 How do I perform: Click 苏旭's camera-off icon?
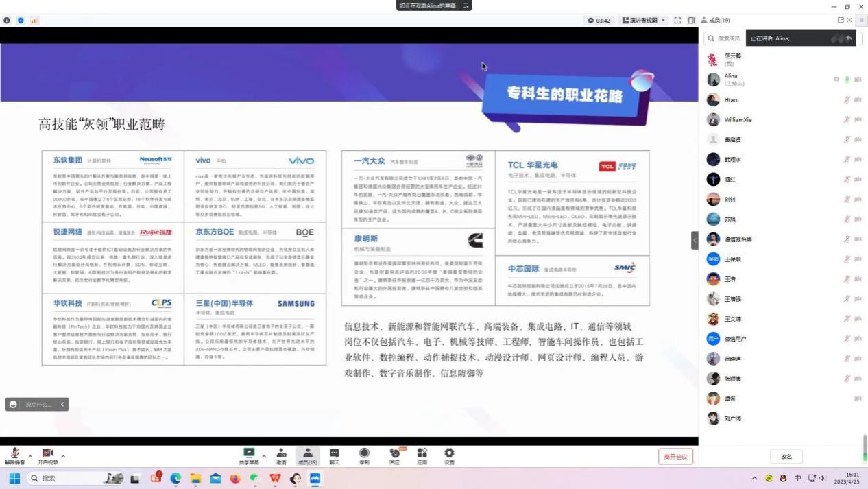(x=858, y=219)
